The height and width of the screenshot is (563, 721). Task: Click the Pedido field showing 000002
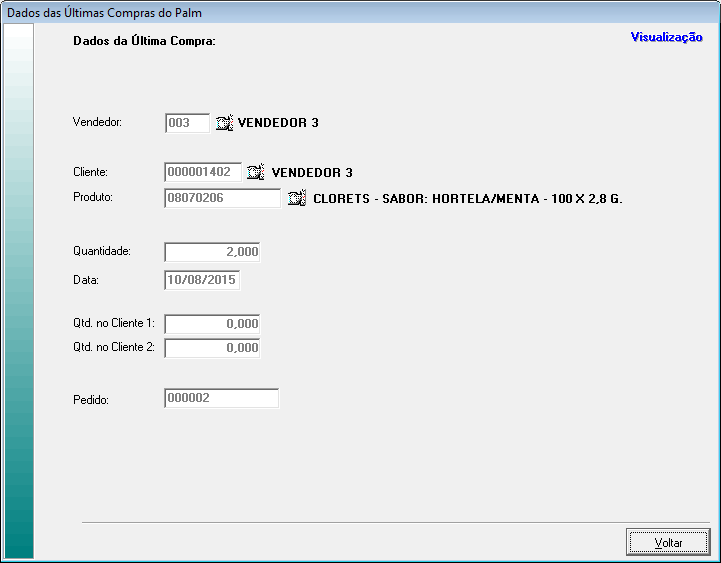(221, 398)
